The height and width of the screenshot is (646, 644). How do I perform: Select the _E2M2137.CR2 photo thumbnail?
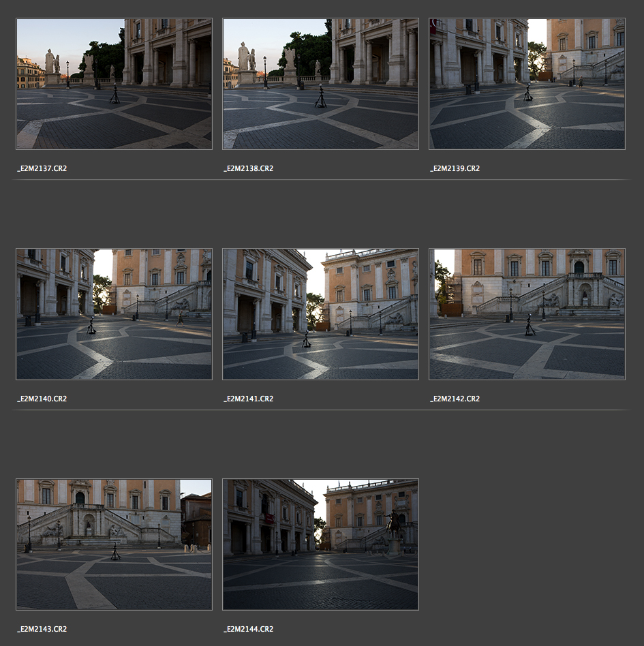pos(114,84)
